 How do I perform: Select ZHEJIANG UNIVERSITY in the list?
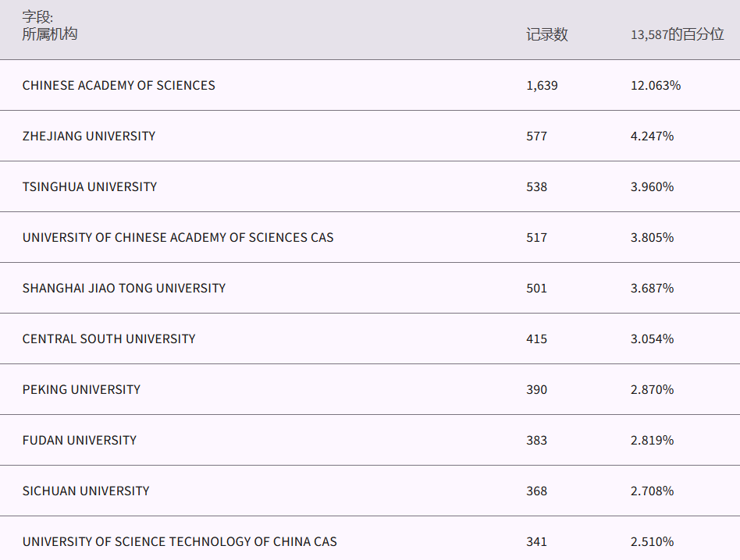point(89,136)
